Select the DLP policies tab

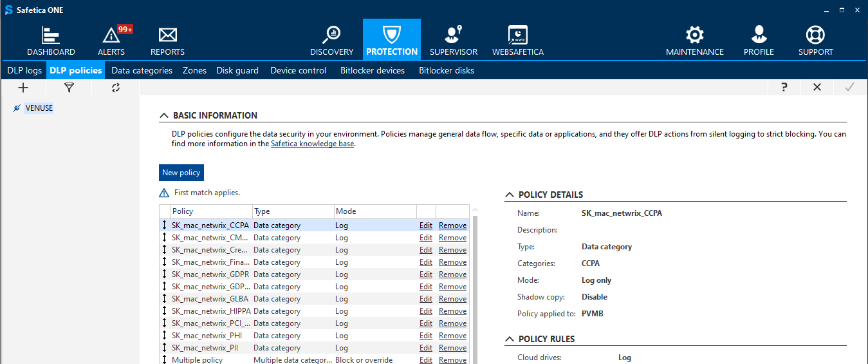pyautogui.click(x=75, y=70)
